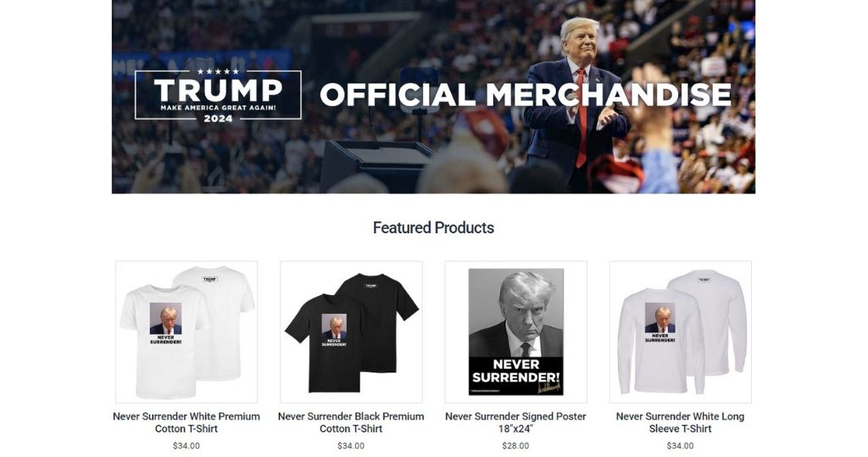Select the $34.00 price under long sleeve shirt

681,445
